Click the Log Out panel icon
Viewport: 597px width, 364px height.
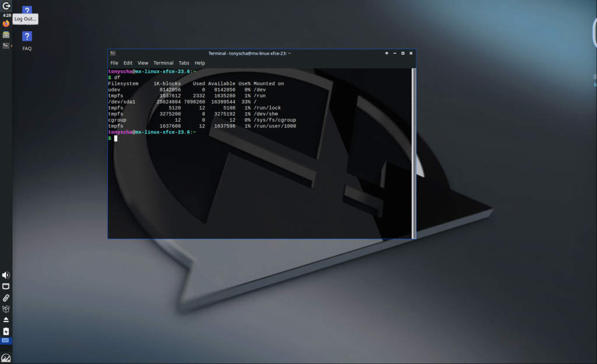pos(6,6)
